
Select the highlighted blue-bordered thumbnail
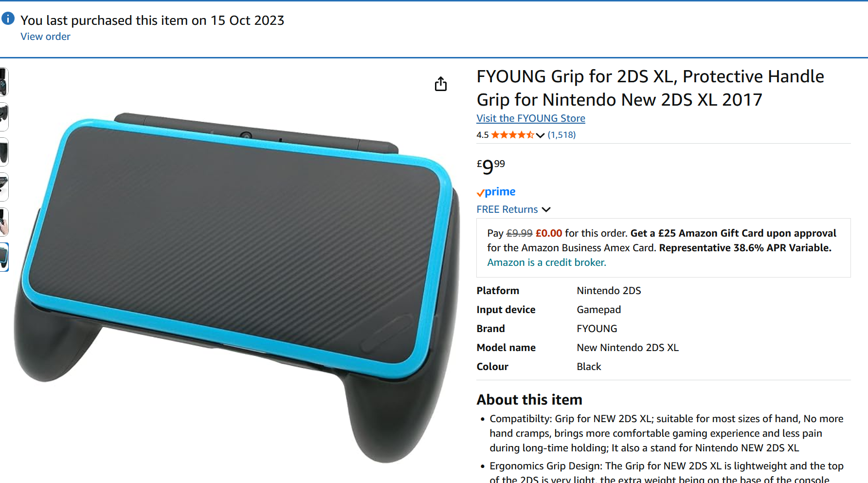pos(3,257)
